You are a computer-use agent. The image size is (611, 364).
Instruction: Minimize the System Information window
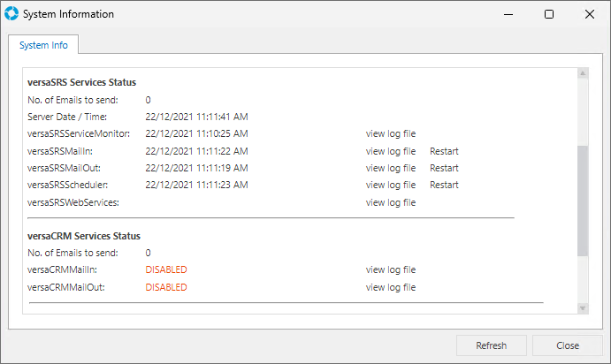pyautogui.click(x=508, y=14)
